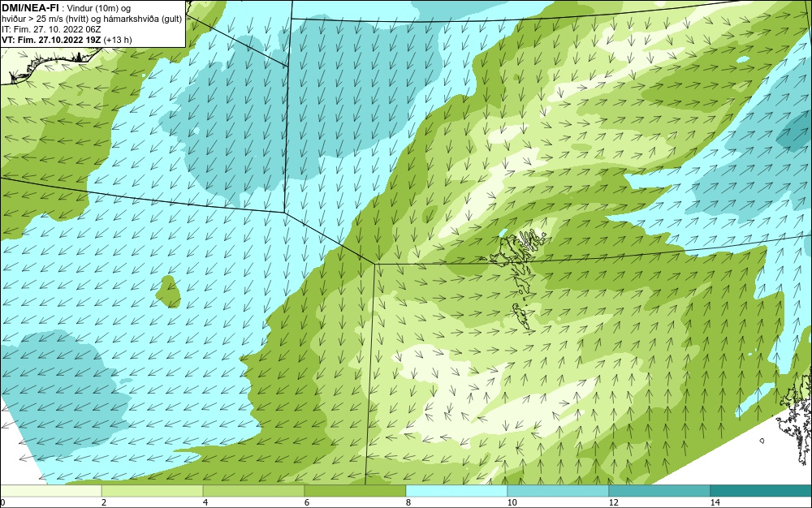Click the small isolated green patch in cyan area

168,292
